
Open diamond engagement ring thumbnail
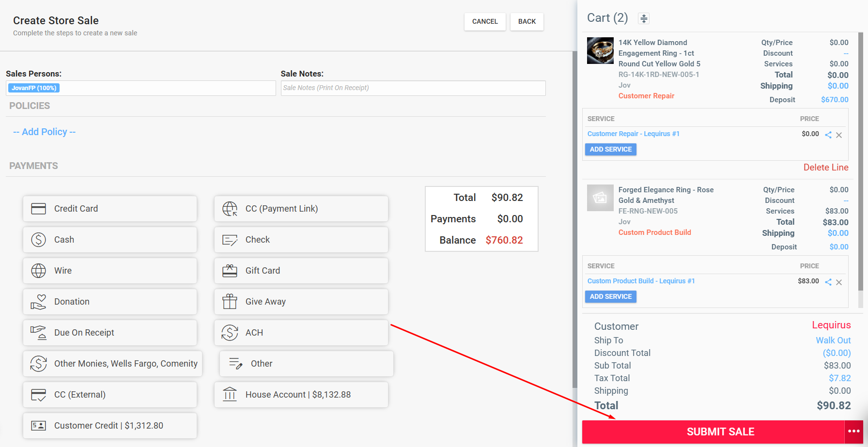[600, 51]
